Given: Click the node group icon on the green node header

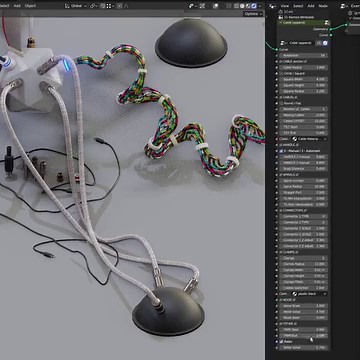Looking at the screenshot, I should click(x=327, y=22).
